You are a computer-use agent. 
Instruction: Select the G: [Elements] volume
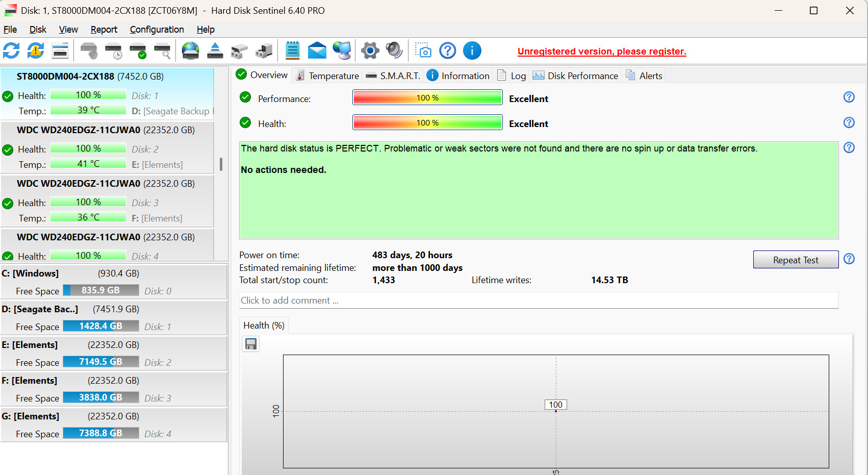point(114,424)
